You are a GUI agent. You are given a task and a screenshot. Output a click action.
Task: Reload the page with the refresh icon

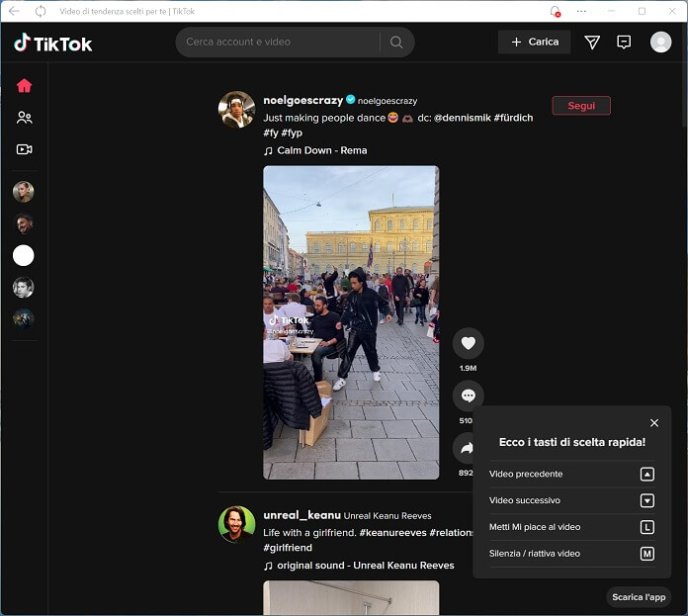click(41, 12)
